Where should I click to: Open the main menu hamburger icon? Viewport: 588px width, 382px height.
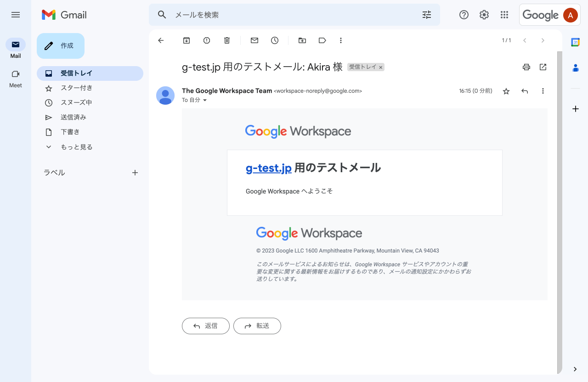(16, 15)
